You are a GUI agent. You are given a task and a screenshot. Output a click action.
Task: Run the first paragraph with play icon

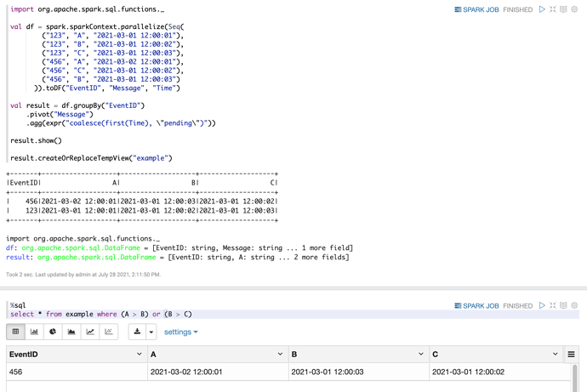pos(542,9)
